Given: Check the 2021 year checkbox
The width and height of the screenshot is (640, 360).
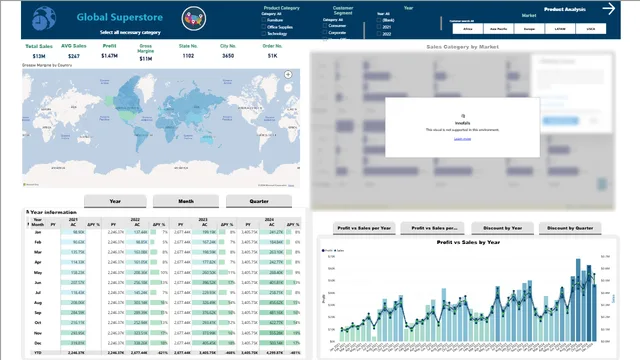Looking at the screenshot, I should coord(379,27).
